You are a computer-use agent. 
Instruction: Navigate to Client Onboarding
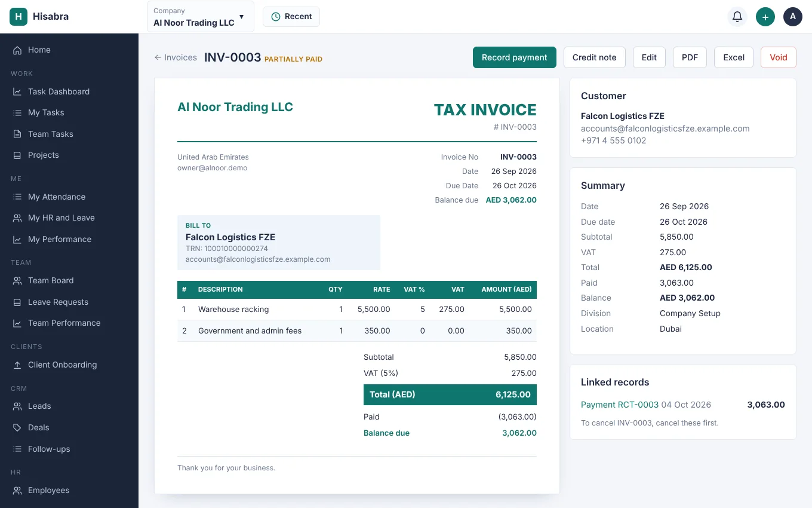coord(69,365)
